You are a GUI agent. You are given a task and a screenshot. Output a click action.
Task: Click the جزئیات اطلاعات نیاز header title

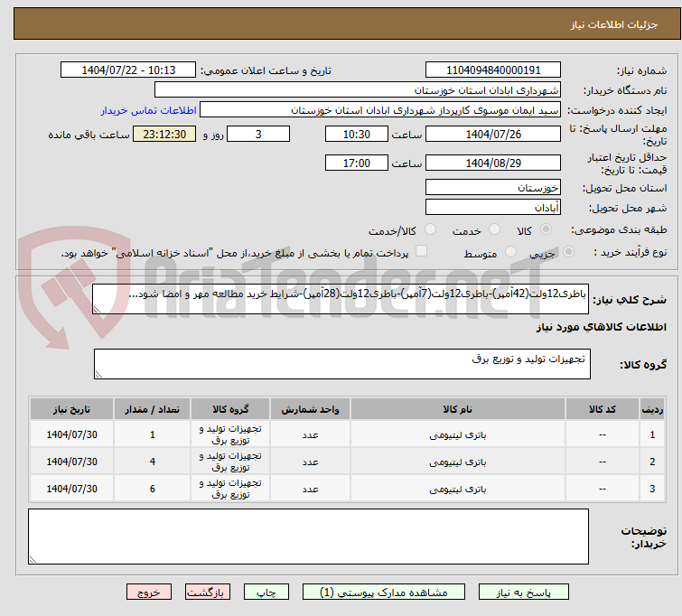click(613, 24)
